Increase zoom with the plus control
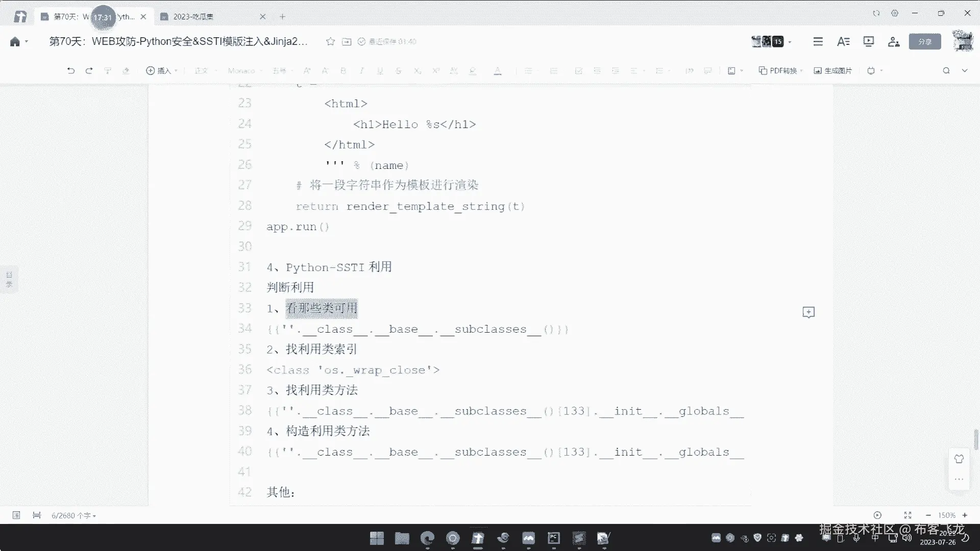The height and width of the screenshot is (551, 980). click(965, 515)
